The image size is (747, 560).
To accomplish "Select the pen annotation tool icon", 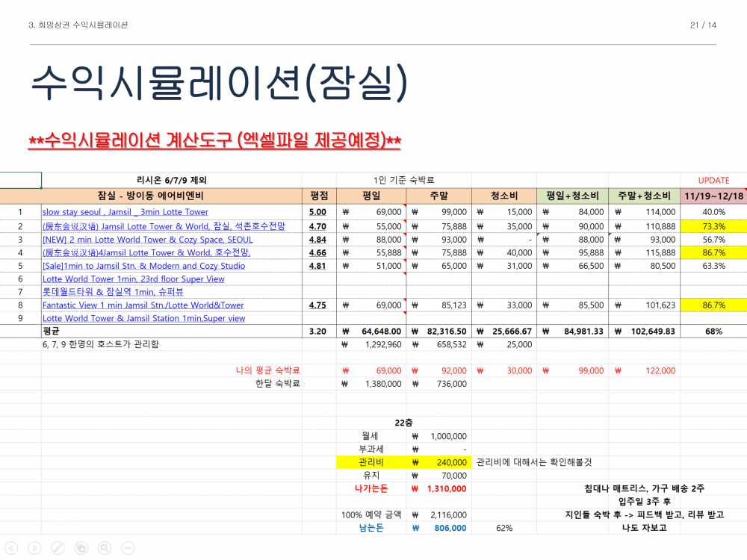I will coord(58,547).
